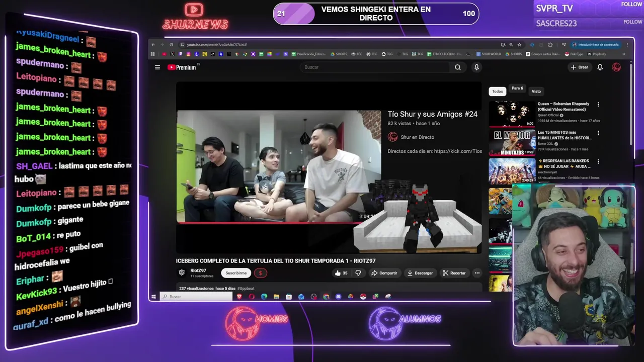
Task: Open Perplexity bookmark
Action: (x=596, y=54)
